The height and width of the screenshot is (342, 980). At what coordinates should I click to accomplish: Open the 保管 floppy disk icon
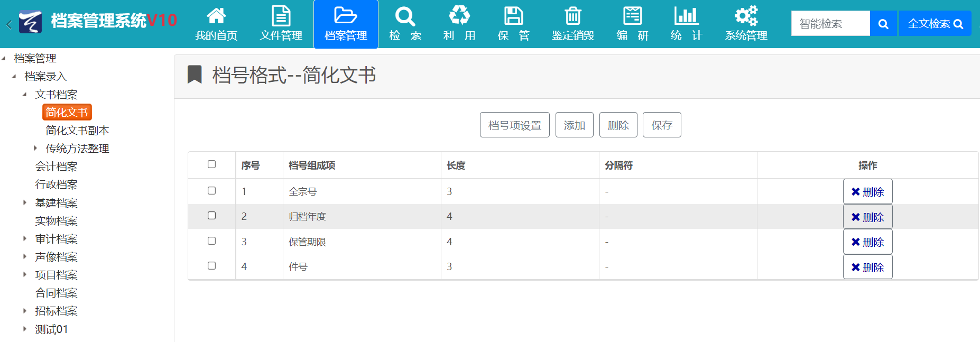coord(513,16)
